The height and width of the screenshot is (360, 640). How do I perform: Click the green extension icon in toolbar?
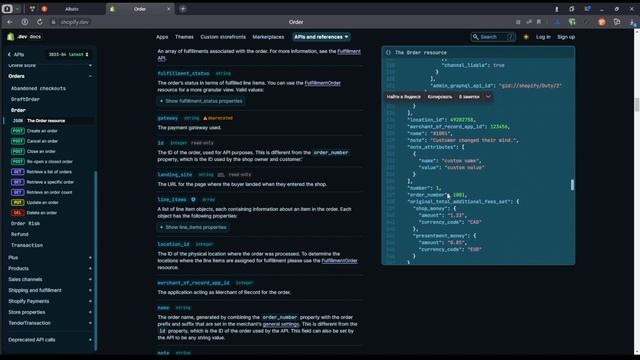[x=572, y=22]
